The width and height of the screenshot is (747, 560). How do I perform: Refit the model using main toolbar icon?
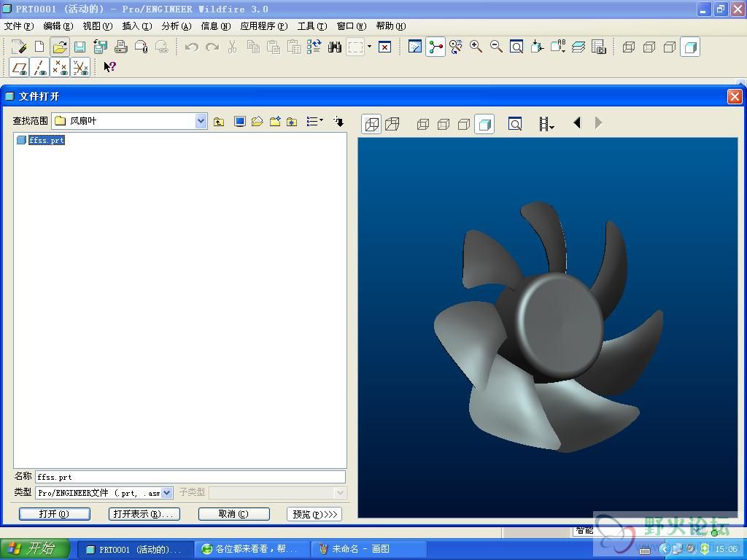coord(516,47)
